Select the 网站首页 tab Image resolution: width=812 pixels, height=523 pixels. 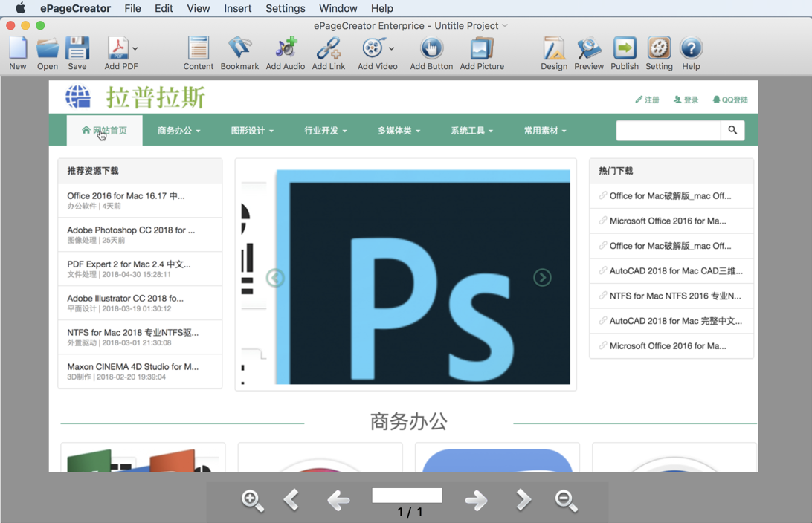click(104, 130)
